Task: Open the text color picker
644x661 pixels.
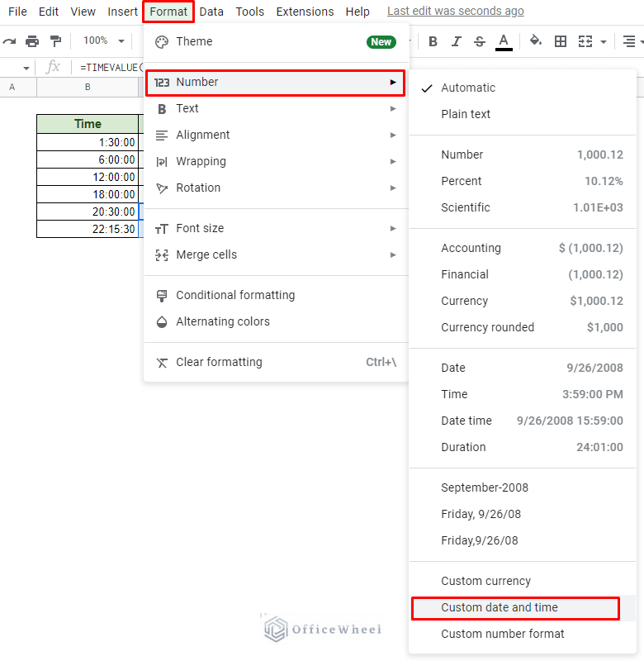Action: click(x=504, y=42)
